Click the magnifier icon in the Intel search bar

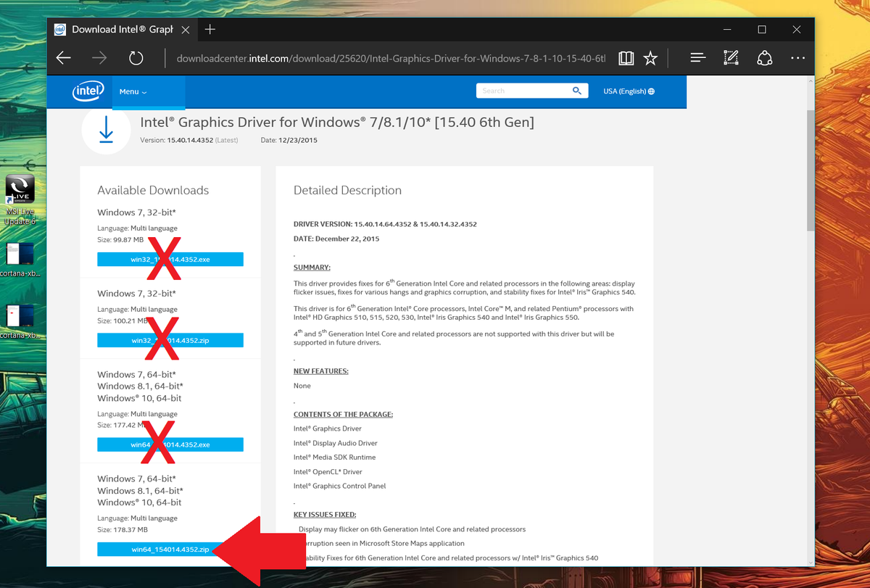point(577,91)
